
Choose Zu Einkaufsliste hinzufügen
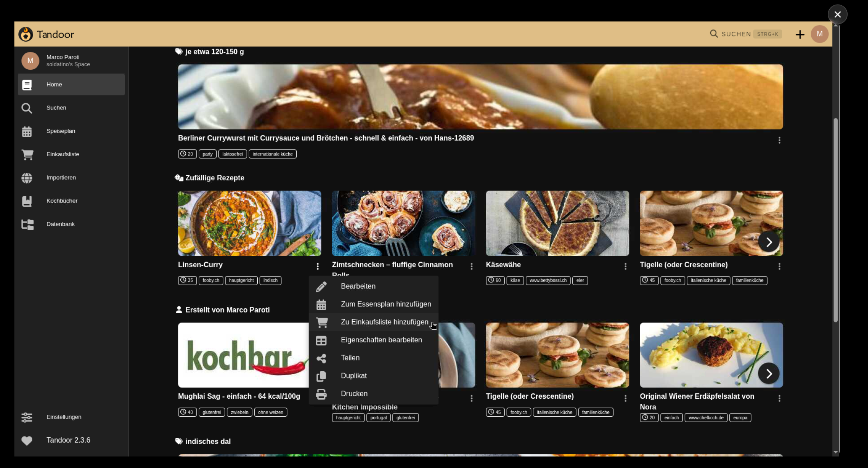point(373,322)
